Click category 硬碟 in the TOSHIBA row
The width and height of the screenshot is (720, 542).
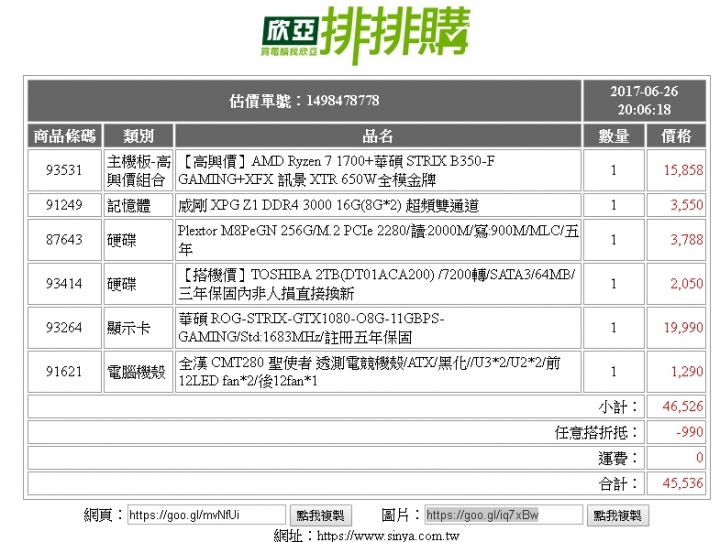click(x=122, y=284)
